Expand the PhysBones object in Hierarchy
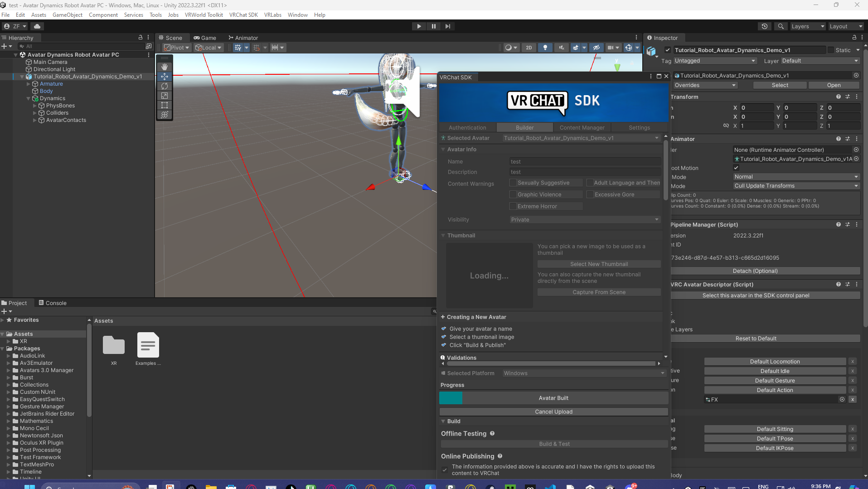868x489 pixels. coord(35,106)
